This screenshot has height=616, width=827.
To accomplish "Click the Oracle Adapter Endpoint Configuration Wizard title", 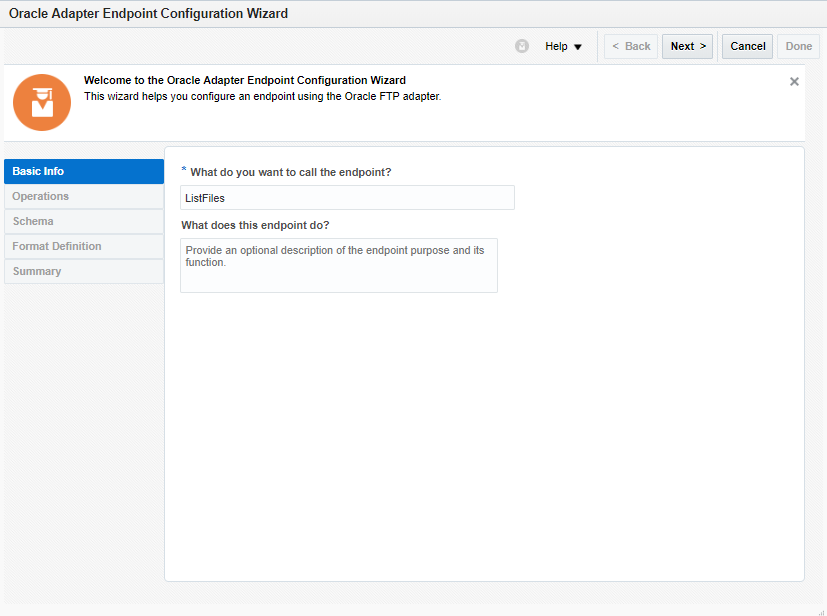I will coord(148,14).
